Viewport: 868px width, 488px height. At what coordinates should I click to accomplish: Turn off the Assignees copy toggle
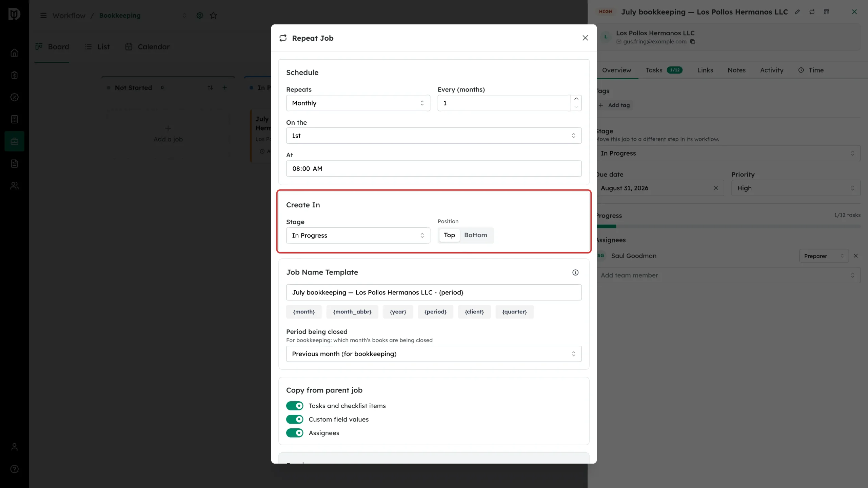coord(295,433)
